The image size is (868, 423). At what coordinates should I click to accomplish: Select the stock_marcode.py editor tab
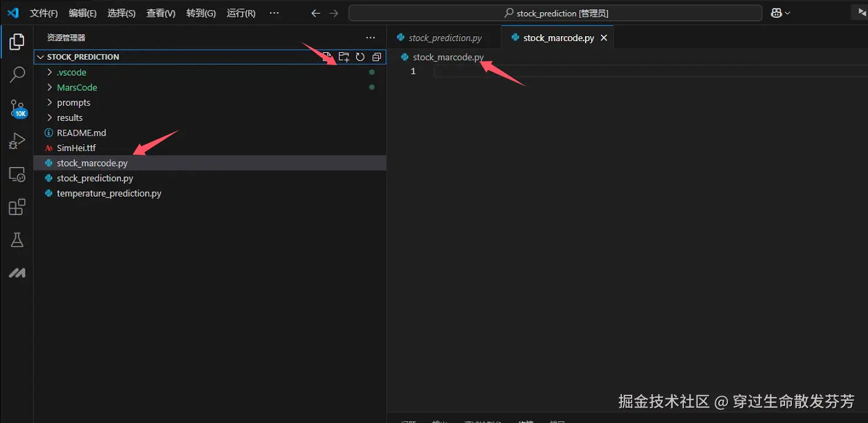pyautogui.click(x=557, y=37)
